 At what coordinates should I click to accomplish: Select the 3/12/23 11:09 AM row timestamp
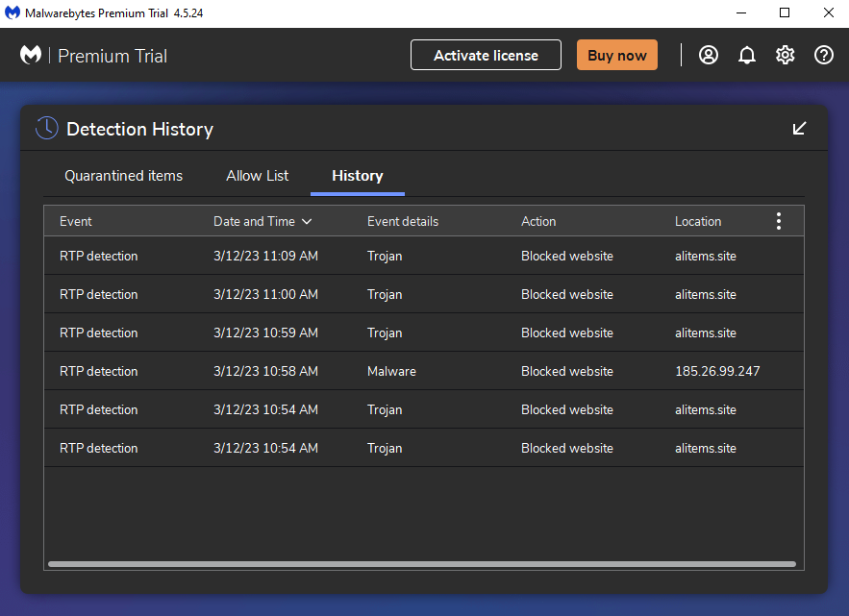(265, 256)
